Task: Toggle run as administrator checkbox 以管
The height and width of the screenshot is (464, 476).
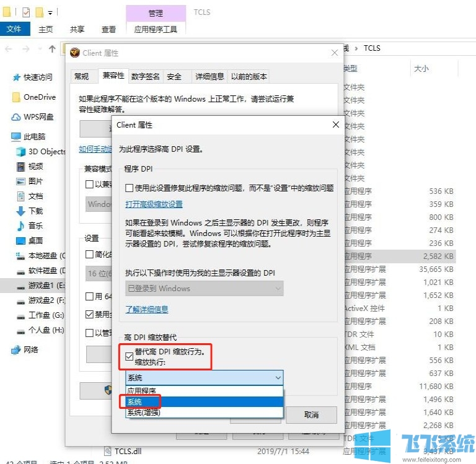Action: tap(89, 333)
